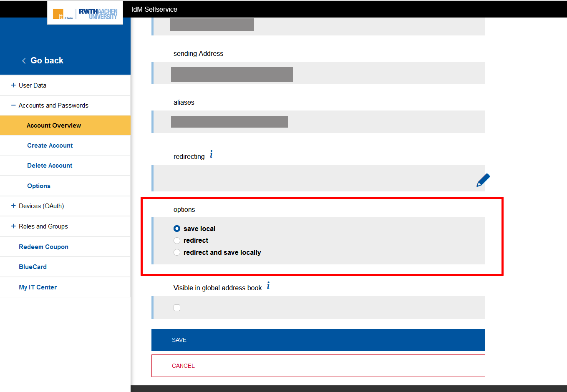
Task: Click the minus icon beside Accounts and Passwords
Action: click(x=13, y=105)
